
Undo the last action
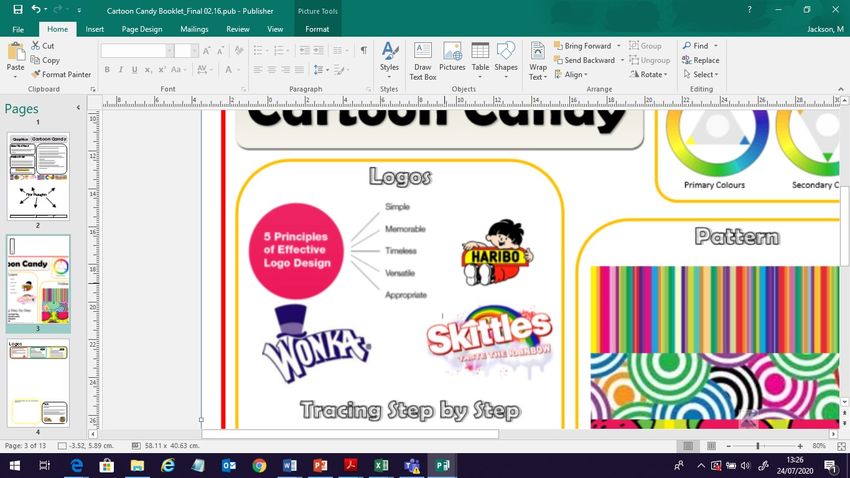[36, 9]
